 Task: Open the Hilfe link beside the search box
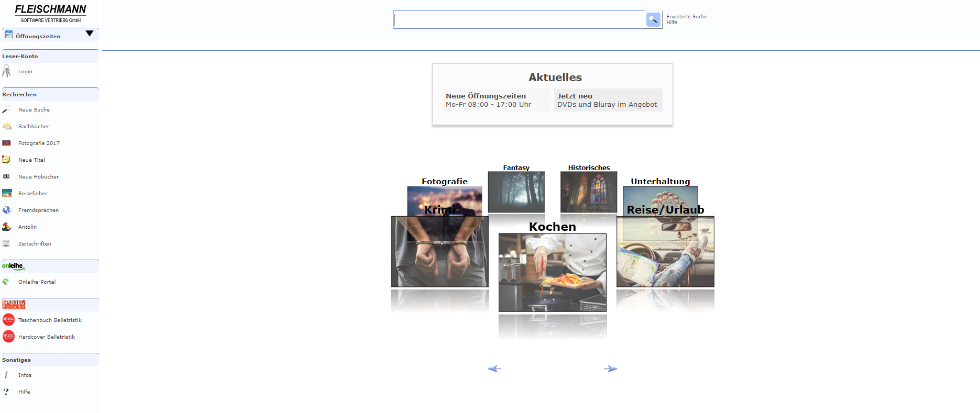671,23
